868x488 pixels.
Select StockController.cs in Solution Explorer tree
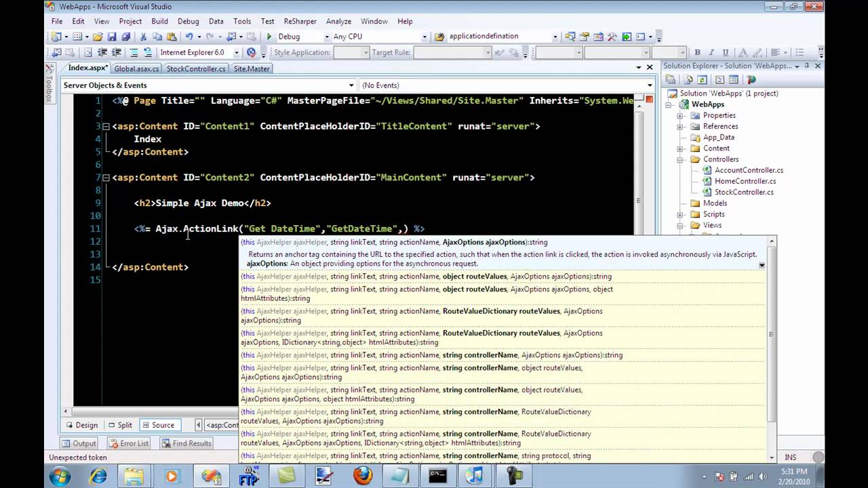744,192
